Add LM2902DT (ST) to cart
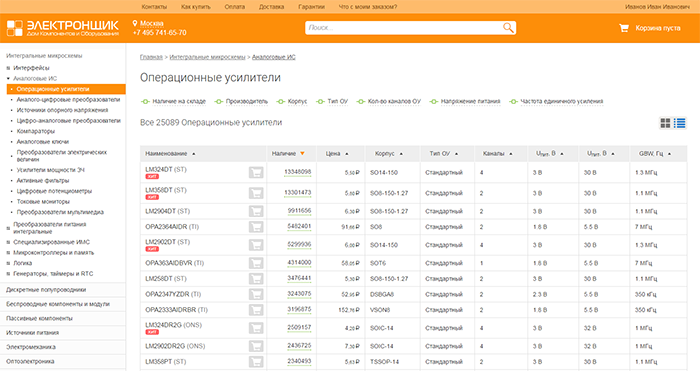The width and height of the screenshot is (700, 371). pyautogui.click(x=256, y=245)
